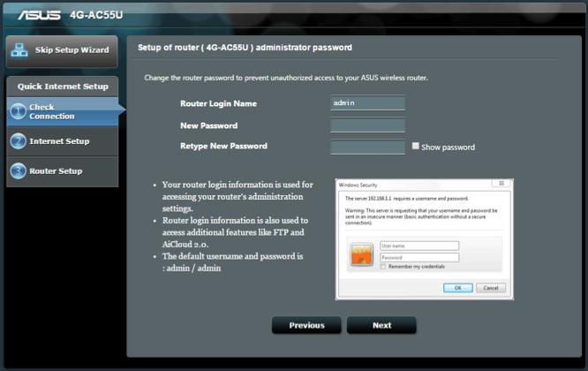
Task: Click the "Router Login Name" label
Action: point(218,103)
